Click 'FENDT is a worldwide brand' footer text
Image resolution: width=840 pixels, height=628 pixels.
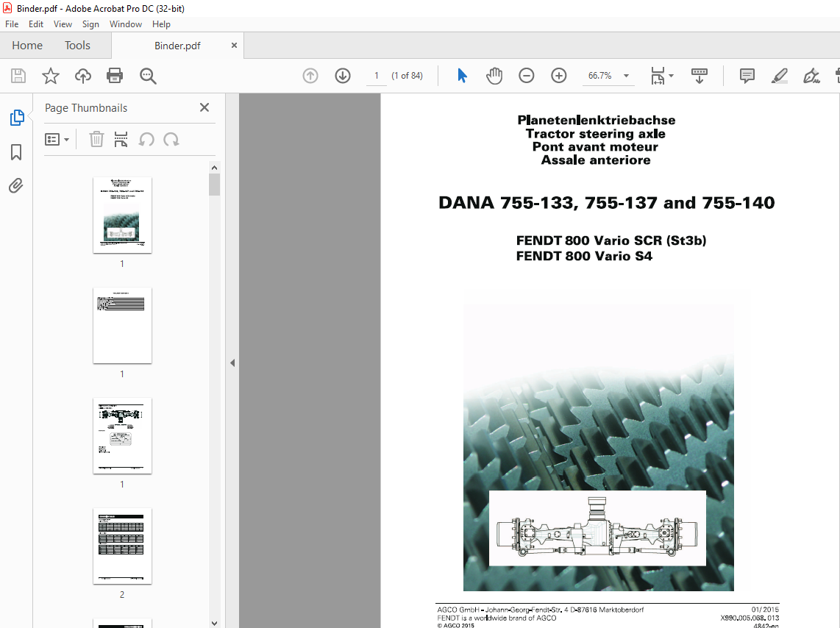pos(496,618)
